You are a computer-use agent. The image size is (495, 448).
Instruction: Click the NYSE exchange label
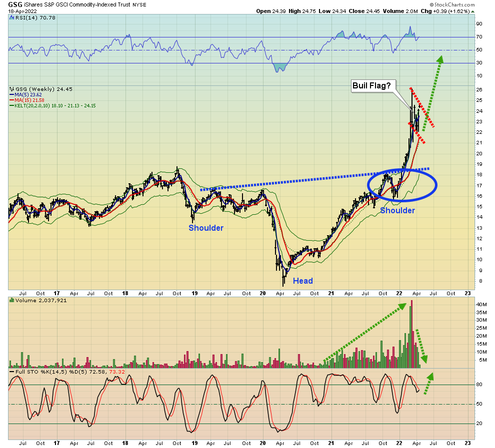139,5
